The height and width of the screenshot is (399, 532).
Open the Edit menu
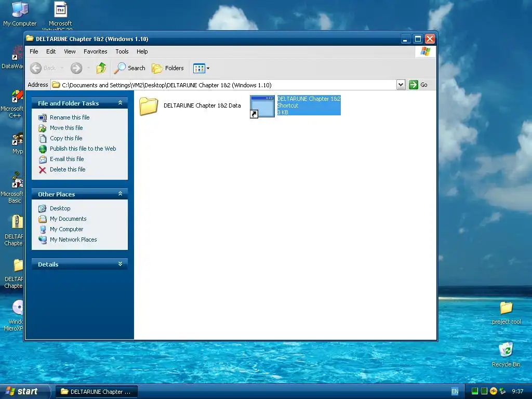[51, 51]
